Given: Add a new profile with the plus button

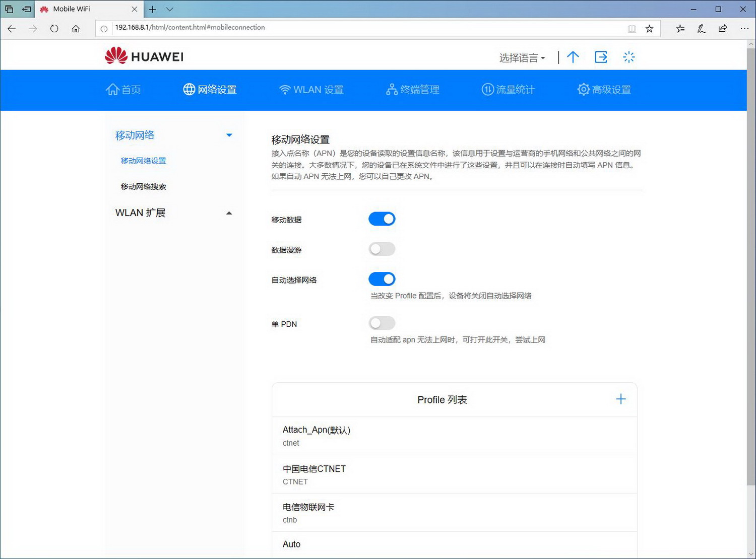Looking at the screenshot, I should 621,398.
